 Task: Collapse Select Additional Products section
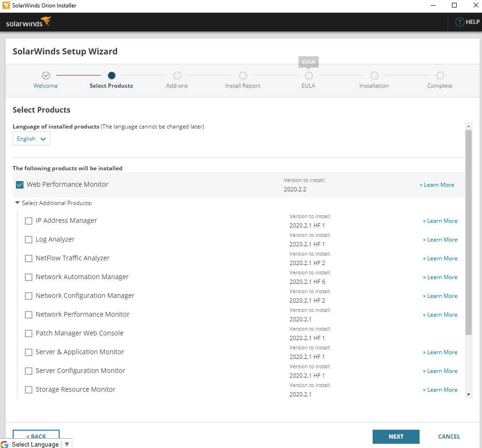(17, 203)
